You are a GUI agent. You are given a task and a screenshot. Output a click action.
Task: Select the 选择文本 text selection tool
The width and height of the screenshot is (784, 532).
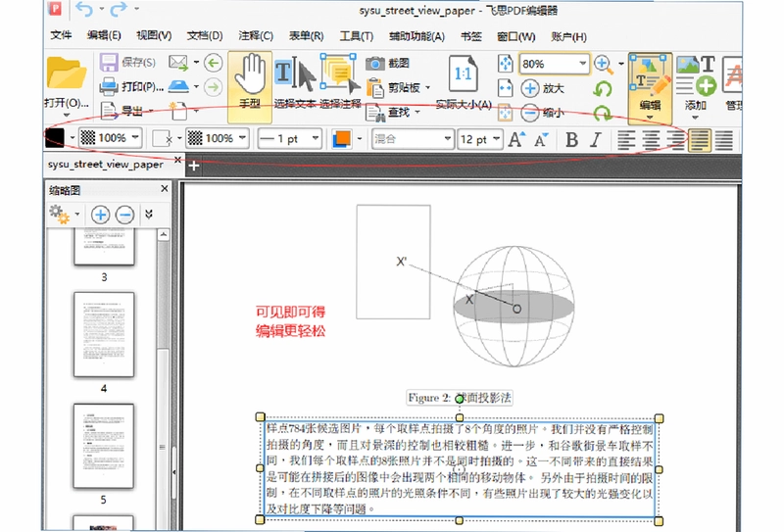295,81
